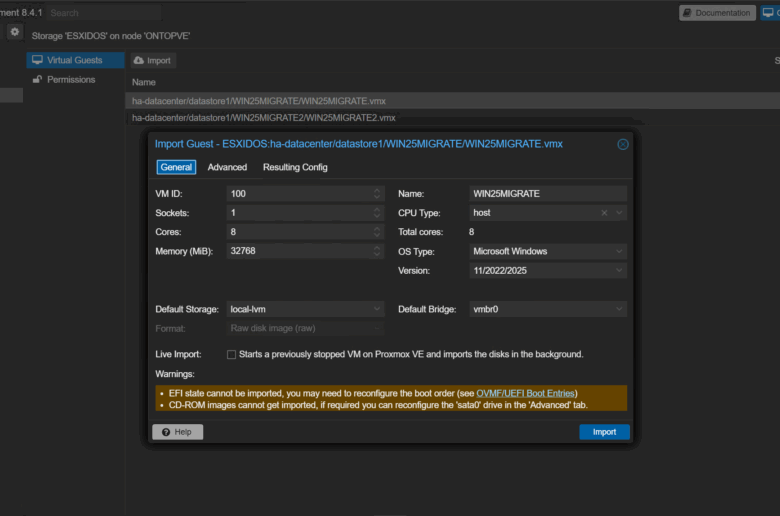Click the VM ID spinner arrows
Viewport: 780px width, 516px height.
click(x=377, y=194)
